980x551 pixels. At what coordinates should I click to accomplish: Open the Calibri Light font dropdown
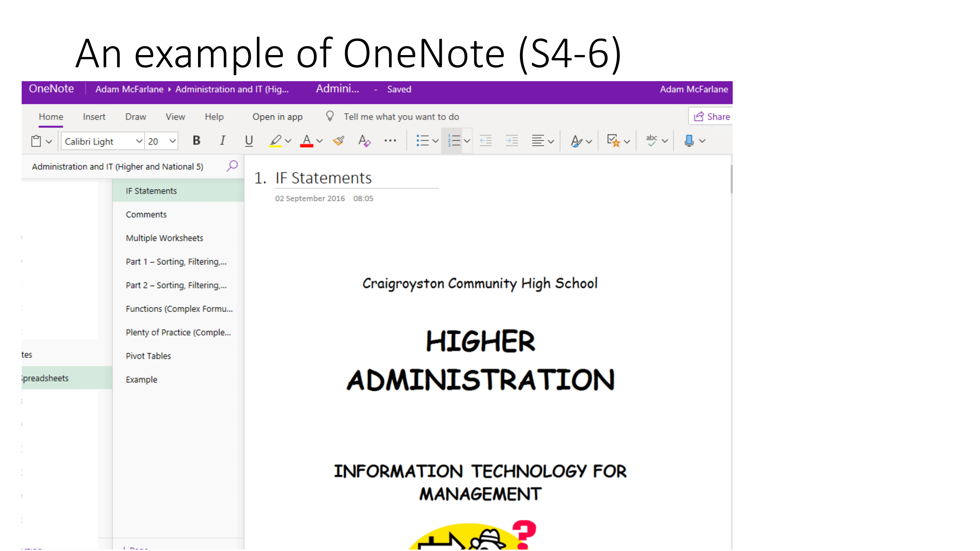[x=139, y=141]
